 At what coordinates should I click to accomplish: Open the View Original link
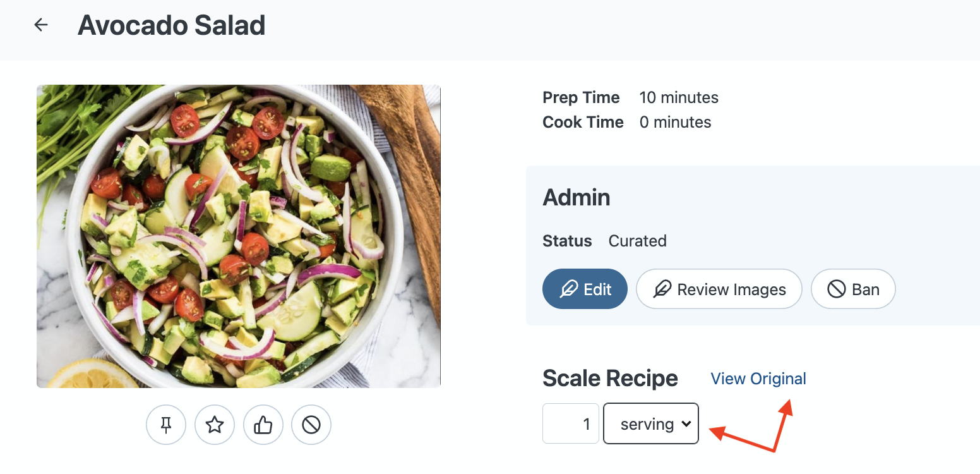758,379
